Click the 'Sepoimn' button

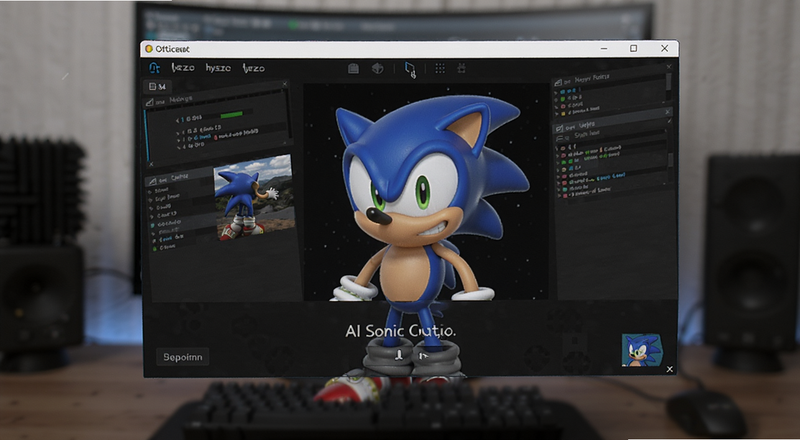click(183, 357)
